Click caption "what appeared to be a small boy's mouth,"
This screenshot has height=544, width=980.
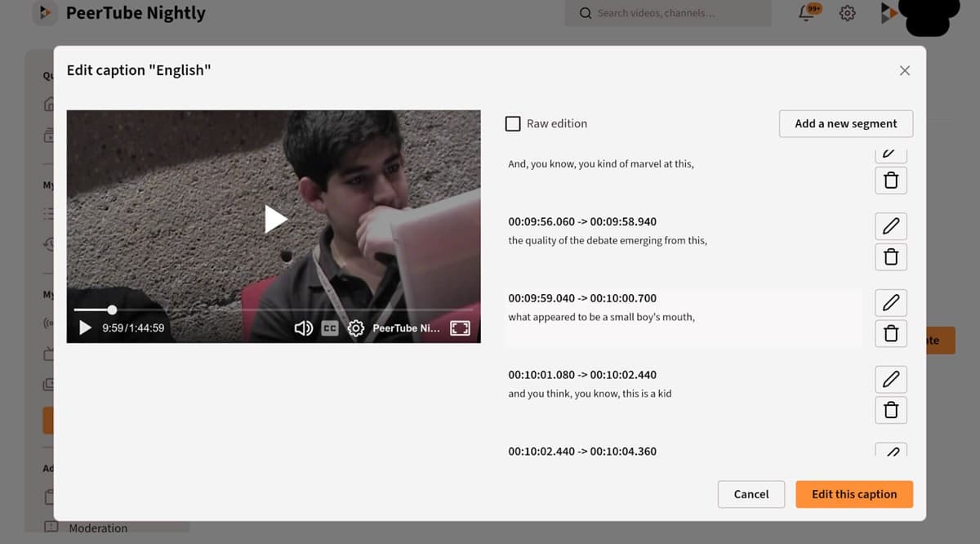tap(602, 317)
